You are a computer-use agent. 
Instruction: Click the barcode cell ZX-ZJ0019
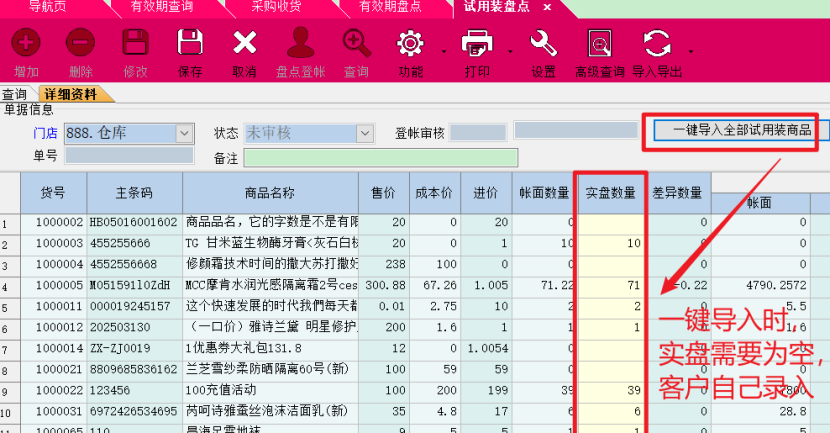[x=134, y=348]
